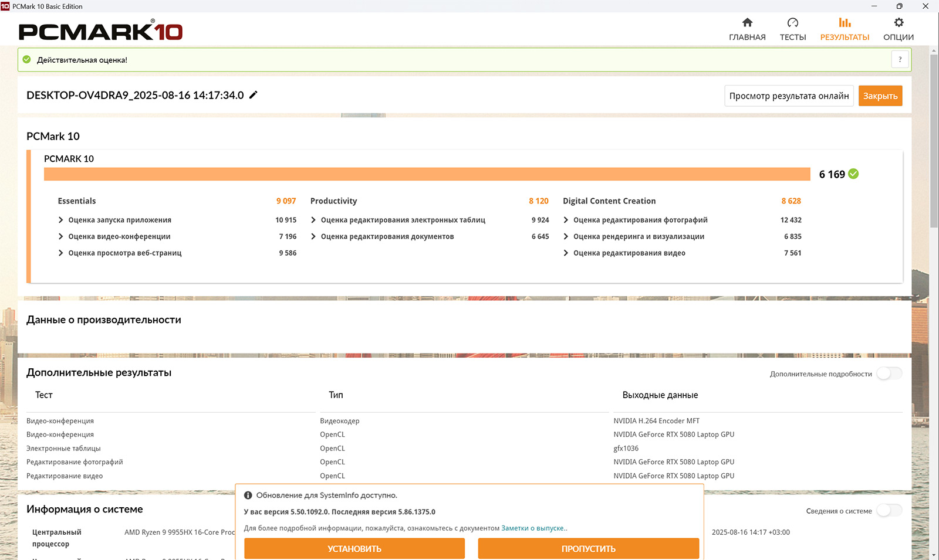Click Digital Content Creation score 8 628

point(791,201)
